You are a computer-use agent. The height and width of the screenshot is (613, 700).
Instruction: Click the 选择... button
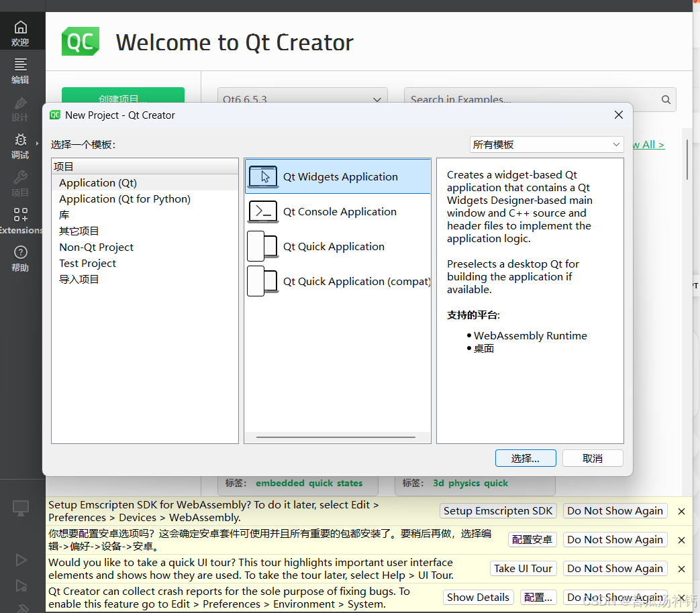pos(526,458)
